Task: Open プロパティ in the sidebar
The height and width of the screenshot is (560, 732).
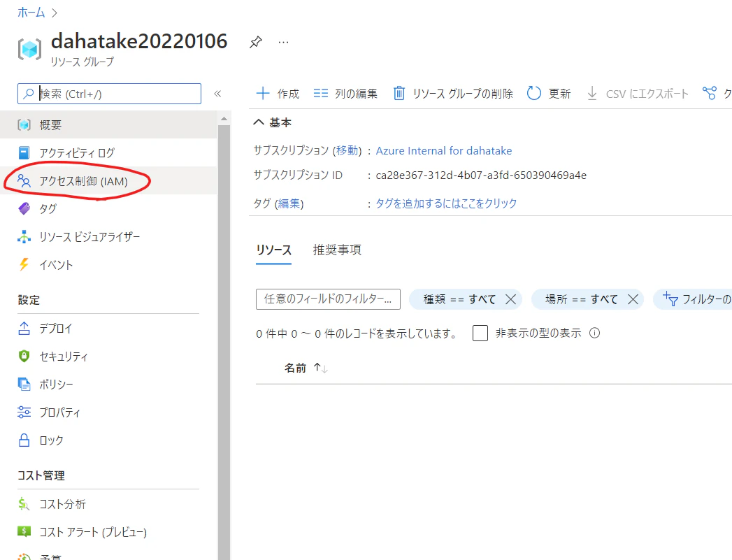Action: tap(108, 412)
